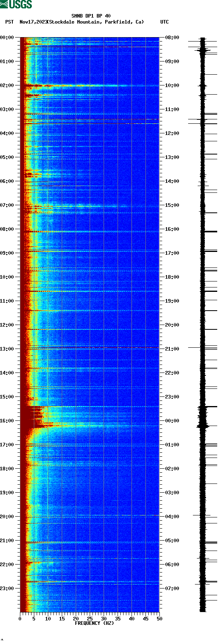This screenshot has height=644, width=220.
Task: Click the 19:00 PST time label
Action: (7, 493)
